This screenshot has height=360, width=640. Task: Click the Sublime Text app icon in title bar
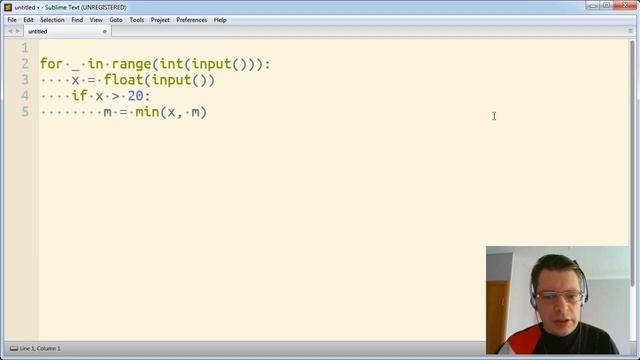8,7
